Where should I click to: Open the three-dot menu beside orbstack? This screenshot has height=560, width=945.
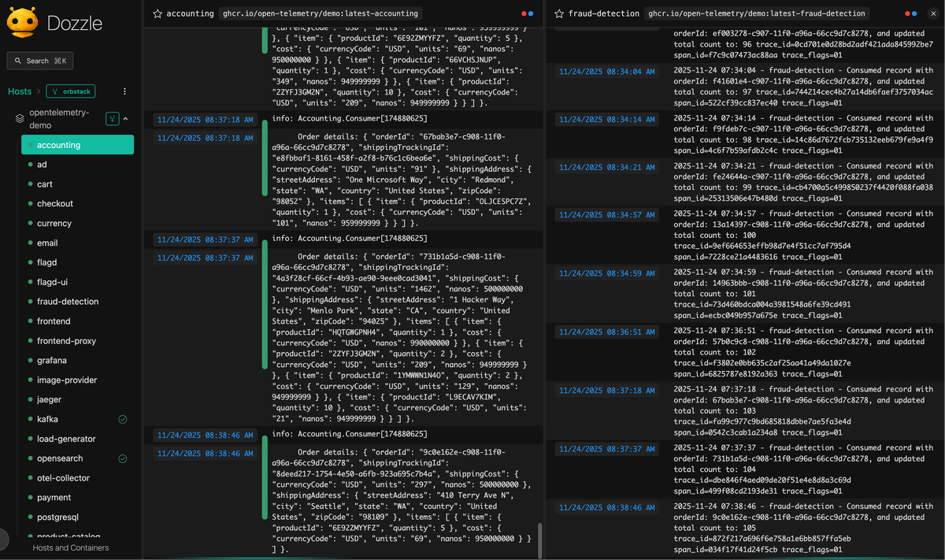(x=124, y=92)
